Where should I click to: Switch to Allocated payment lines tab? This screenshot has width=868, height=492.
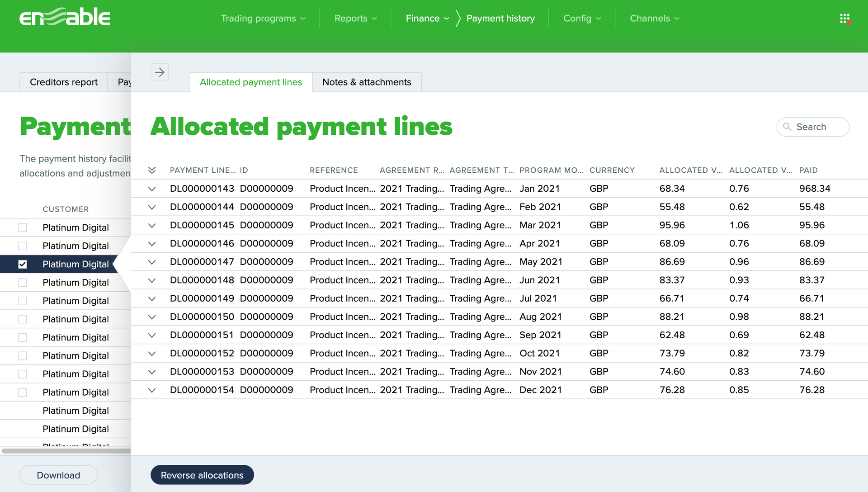coord(251,82)
